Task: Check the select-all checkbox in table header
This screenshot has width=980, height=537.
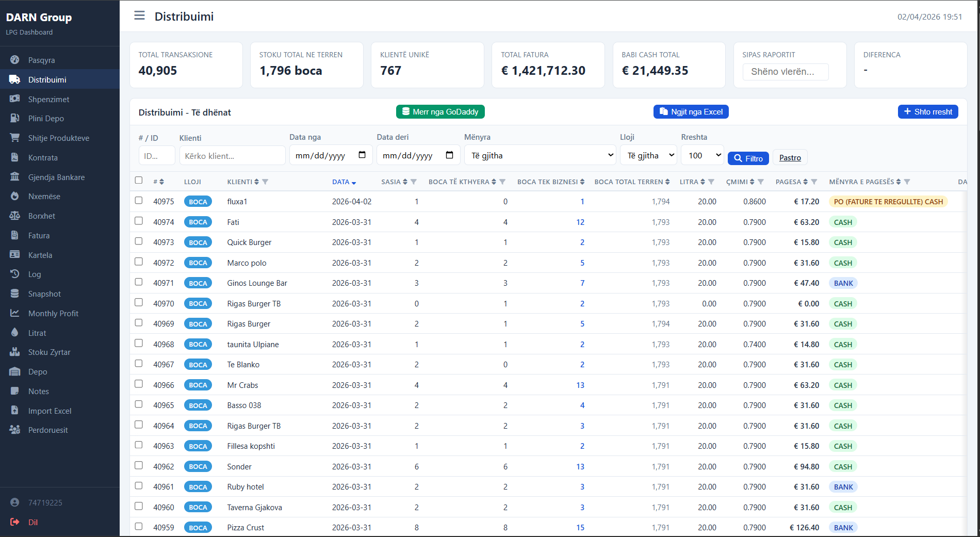Action: coord(138,180)
